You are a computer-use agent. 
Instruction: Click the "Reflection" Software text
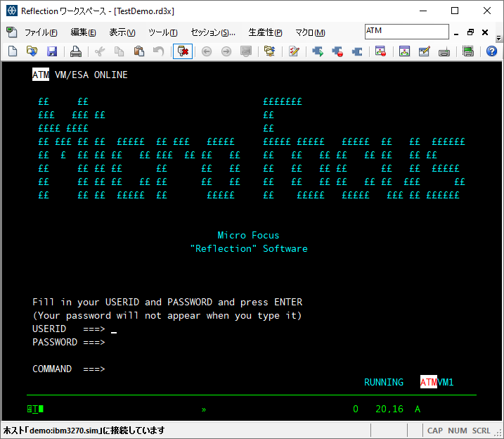click(249, 248)
